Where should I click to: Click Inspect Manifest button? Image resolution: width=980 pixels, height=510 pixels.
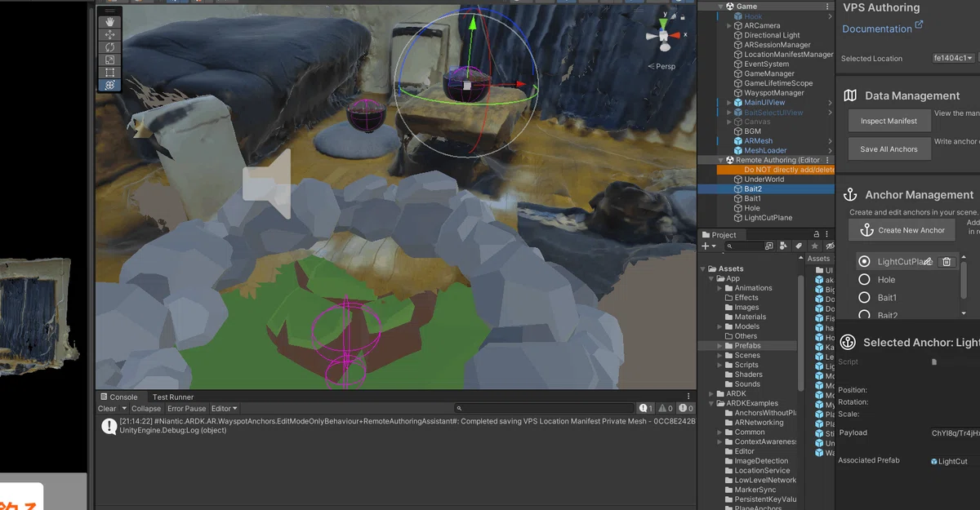889,121
